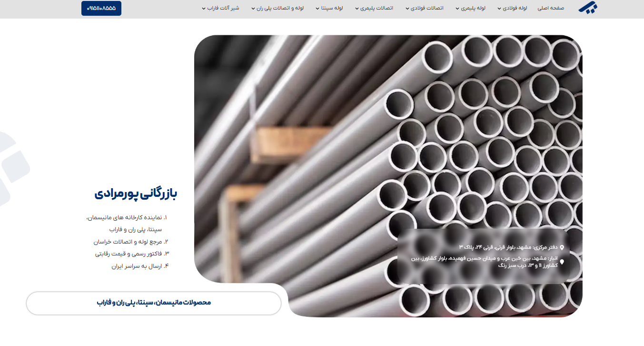Click محصولات مانیسمان، سپنتا، پلی ران و فاراب button
Image resolution: width=644 pixels, height=346 pixels.
pos(154,303)
